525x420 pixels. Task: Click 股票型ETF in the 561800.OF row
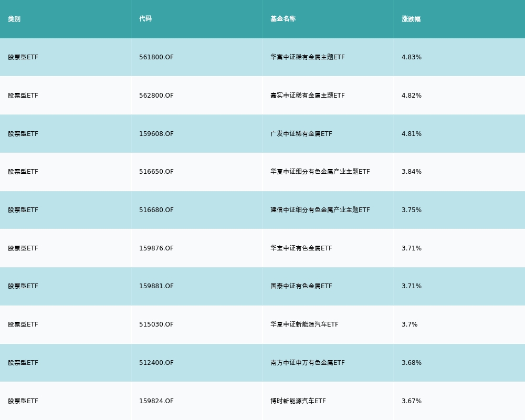[x=23, y=57]
